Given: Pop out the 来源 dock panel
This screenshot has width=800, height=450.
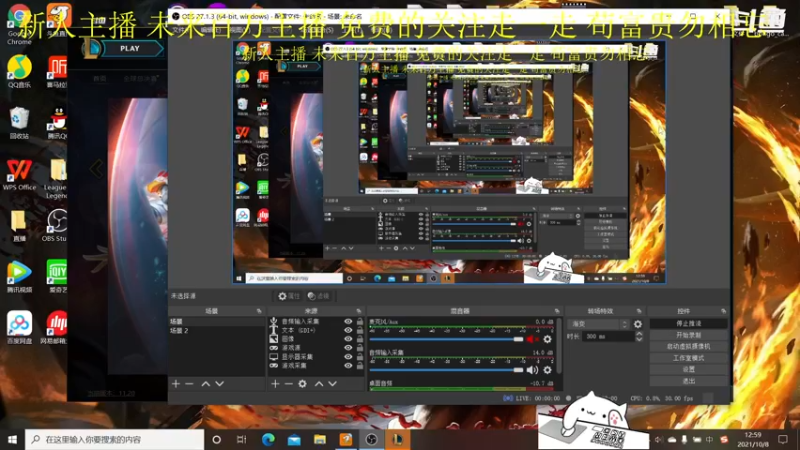Looking at the screenshot, I should pyautogui.click(x=359, y=311).
